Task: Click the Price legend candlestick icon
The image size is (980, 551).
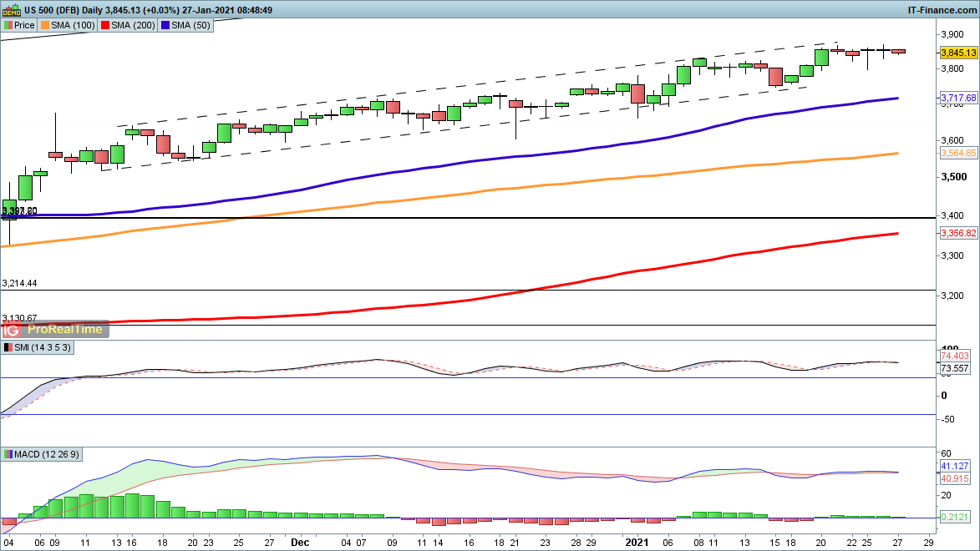Action: click(x=8, y=25)
